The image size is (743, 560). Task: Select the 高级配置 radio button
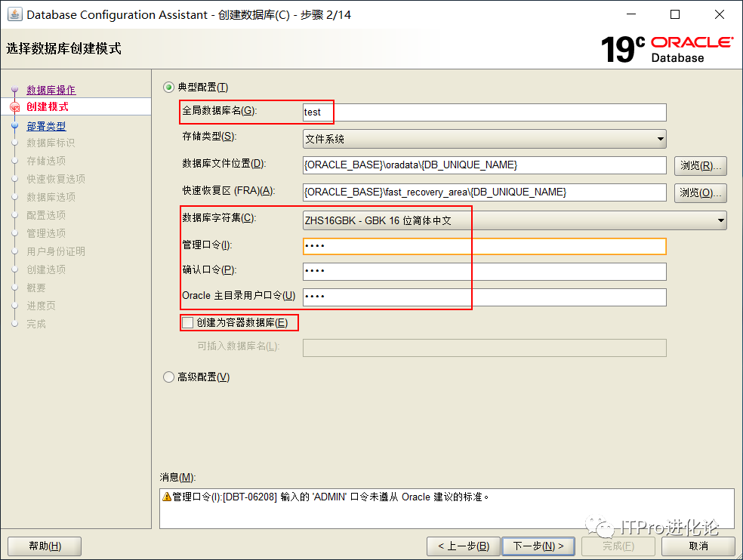[x=168, y=377]
